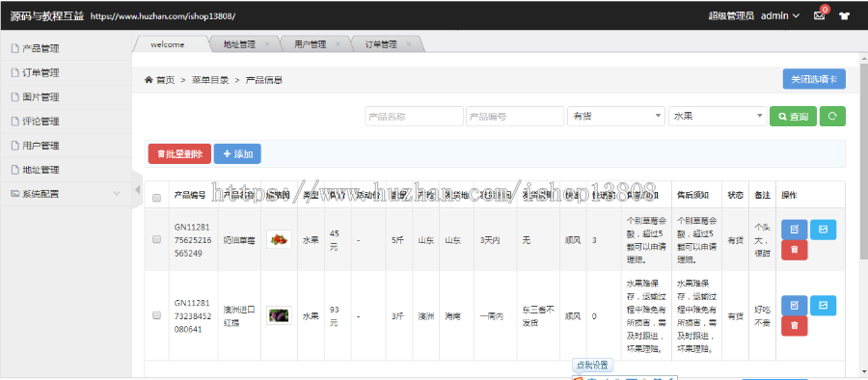Viewport: 868px width, 380px height.
Task: Open the admin user dropdown menu
Action: point(780,15)
